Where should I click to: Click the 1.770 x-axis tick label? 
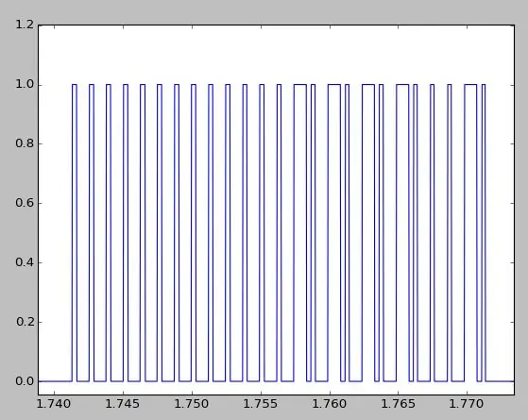pyautogui.click(x=467, y=404)
